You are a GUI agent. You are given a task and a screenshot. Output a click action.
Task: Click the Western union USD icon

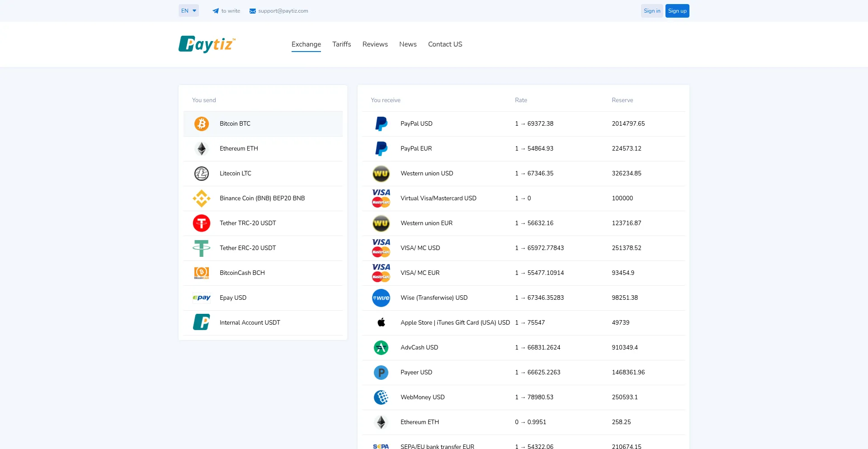381,174
